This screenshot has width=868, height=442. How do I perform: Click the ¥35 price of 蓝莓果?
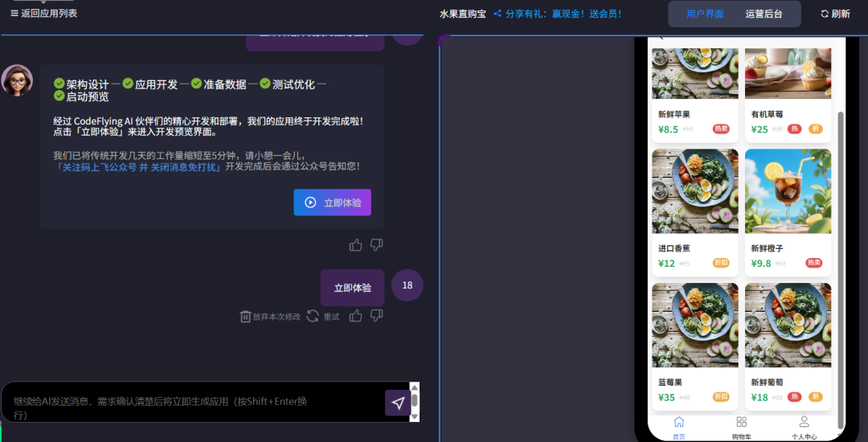coord(666,397)
